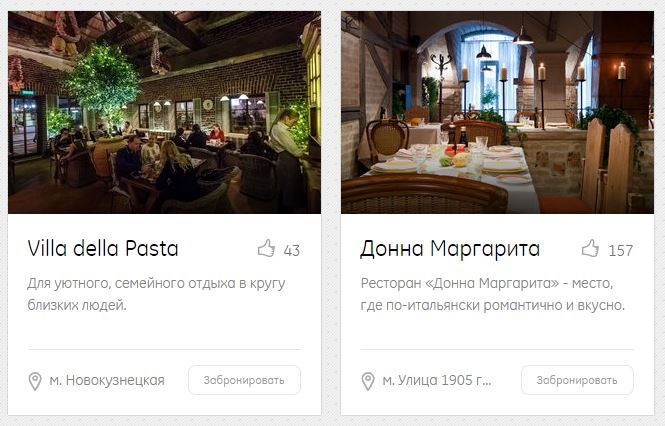Click Донна Маргарита description text
Screen dimensions: 665x426
point(492,294)
